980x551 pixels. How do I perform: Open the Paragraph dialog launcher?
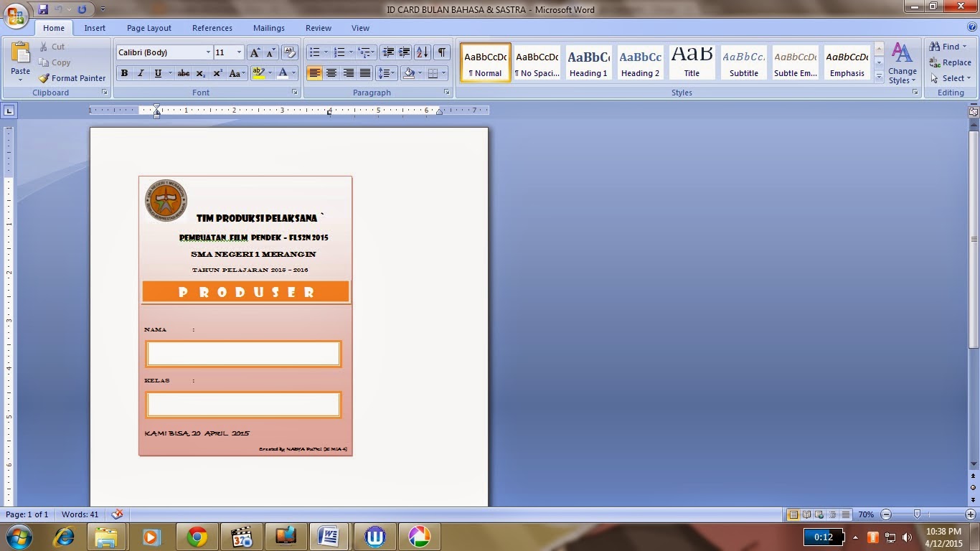tap(447, 93)
